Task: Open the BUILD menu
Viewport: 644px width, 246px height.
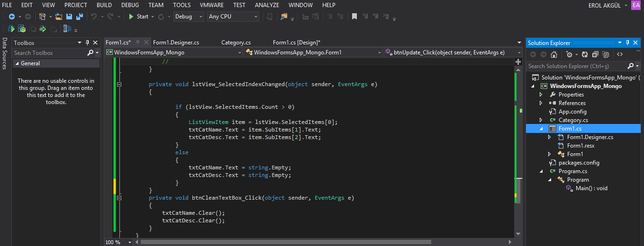Action: [x=104, y=5]
